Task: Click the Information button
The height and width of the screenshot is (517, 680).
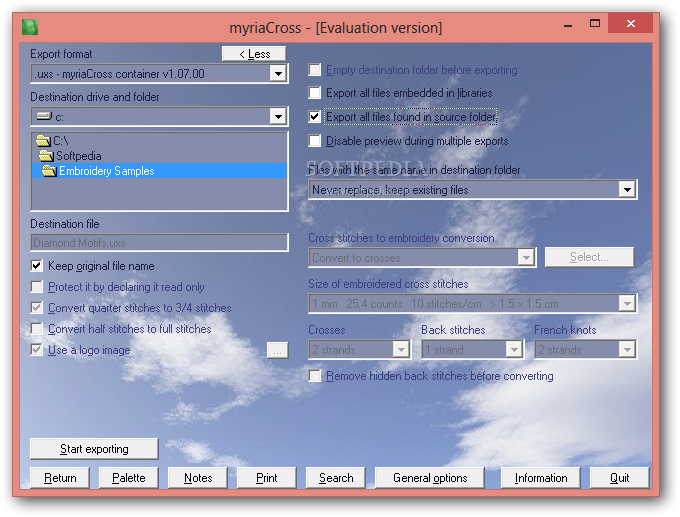Action: tap(541, 478)
